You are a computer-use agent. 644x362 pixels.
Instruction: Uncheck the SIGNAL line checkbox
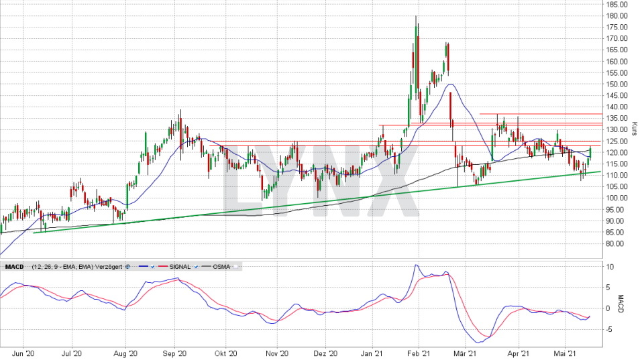point(196,267)
